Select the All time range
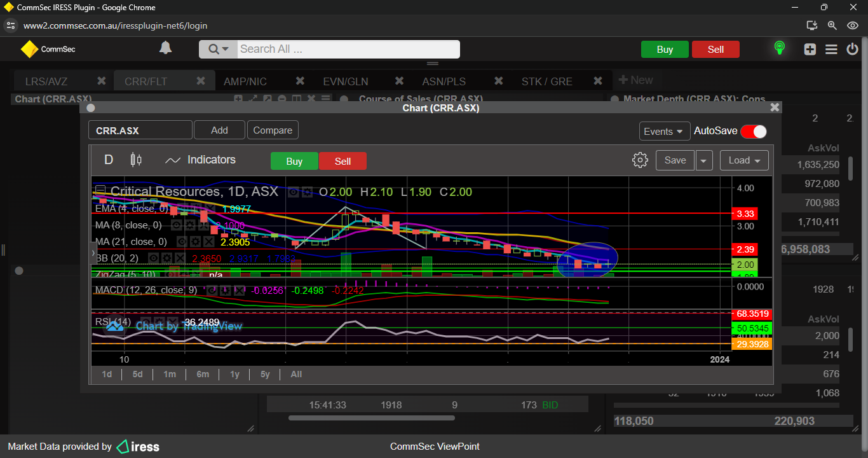Image resolution: width=868 pixels, height=458 pixels. click(296, 374)
